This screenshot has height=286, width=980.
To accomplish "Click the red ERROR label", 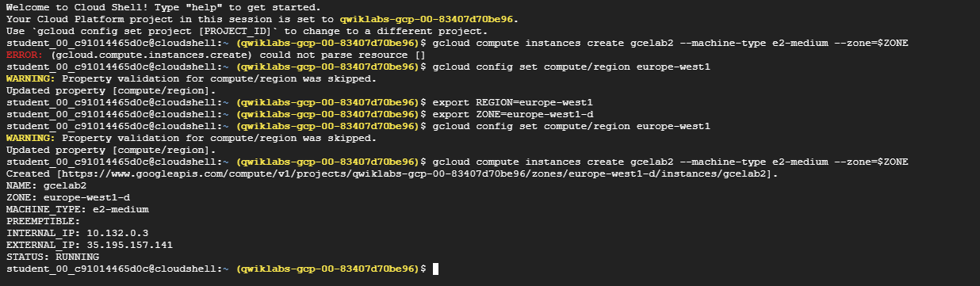I will 25,55.
